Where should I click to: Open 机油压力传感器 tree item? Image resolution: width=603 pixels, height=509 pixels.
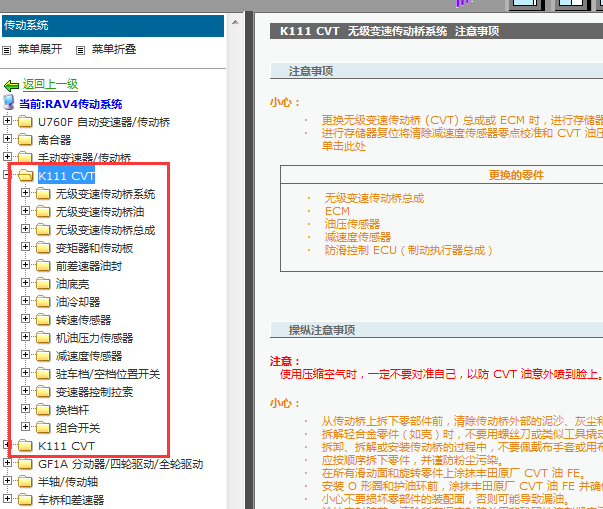(x=95, y=338)
